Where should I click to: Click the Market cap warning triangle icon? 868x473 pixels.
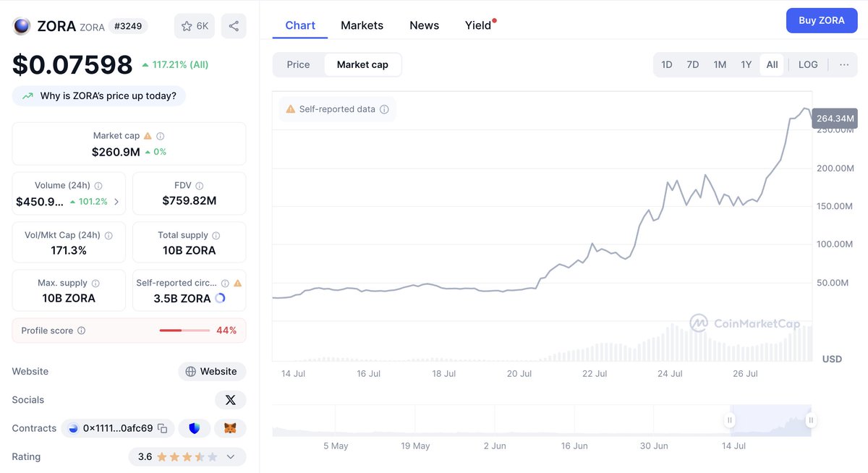pos(148,136)
